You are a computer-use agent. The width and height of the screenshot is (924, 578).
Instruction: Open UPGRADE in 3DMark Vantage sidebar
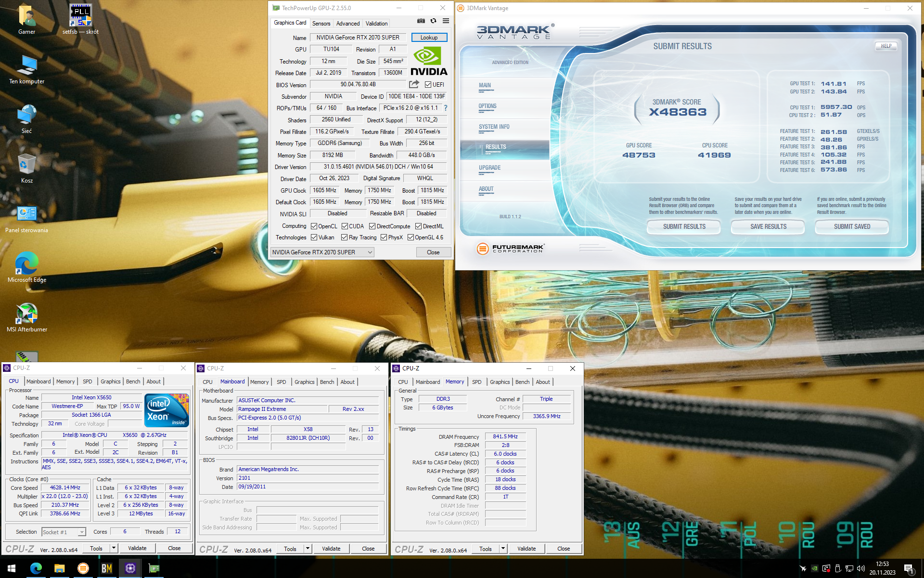(489, 168)
